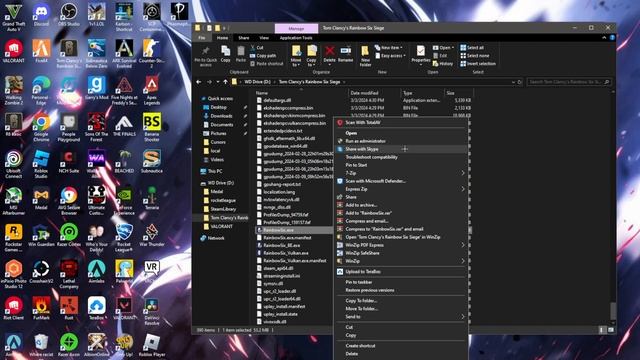This screenshot has width=640, height=360.
Task: Open the New item dropdown
Action: point(388,47)
